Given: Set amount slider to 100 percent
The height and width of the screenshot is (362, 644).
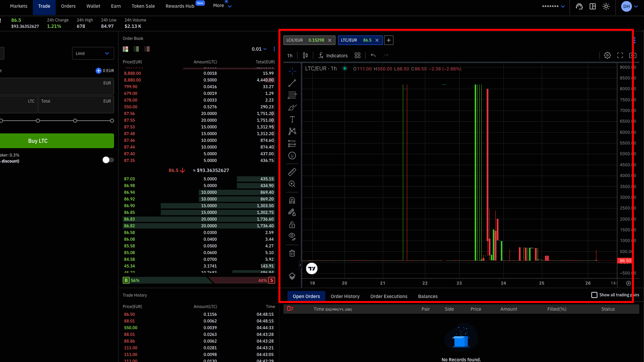Looking at the screenshot, I should click(x=112, y=121).
